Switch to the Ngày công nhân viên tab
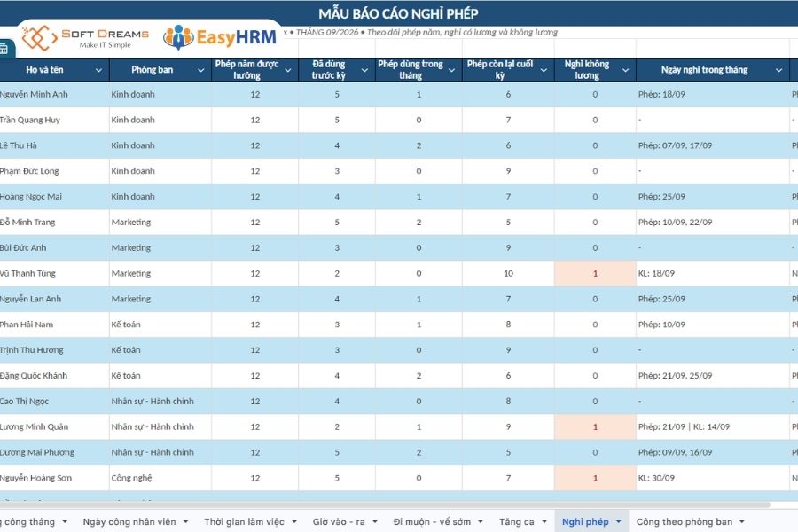 129,522
